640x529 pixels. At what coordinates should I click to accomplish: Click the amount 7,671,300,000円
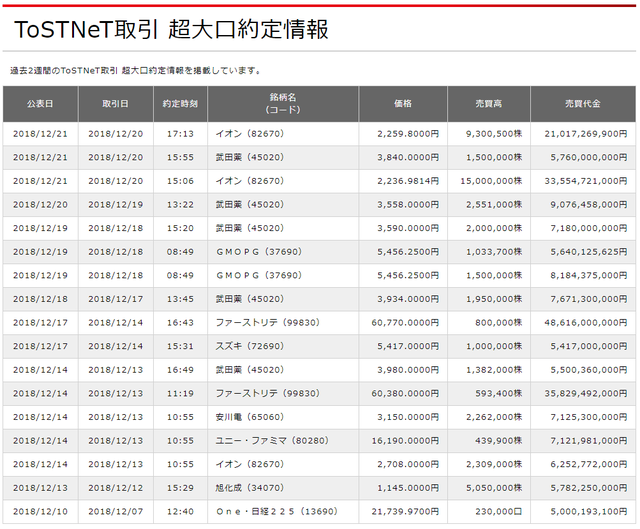589,299
